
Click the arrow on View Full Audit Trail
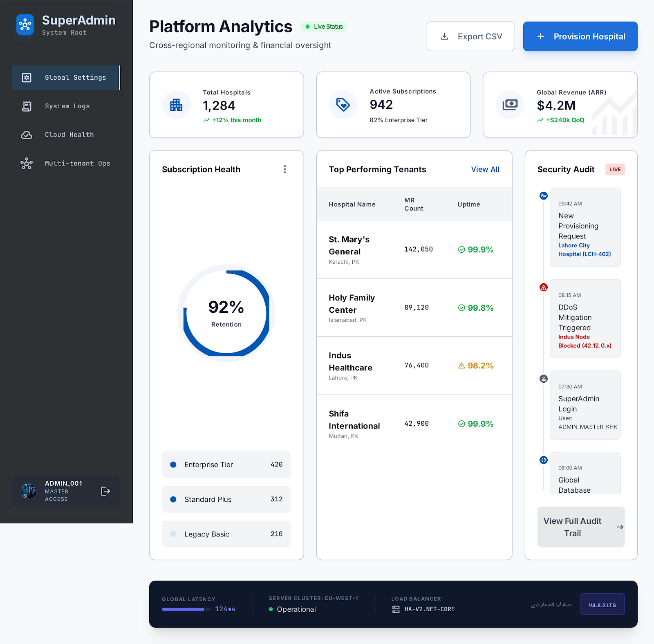[620, 527]
